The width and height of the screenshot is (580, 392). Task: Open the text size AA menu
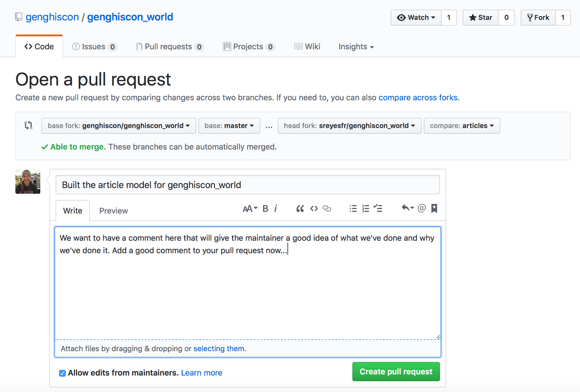[250, 209]
